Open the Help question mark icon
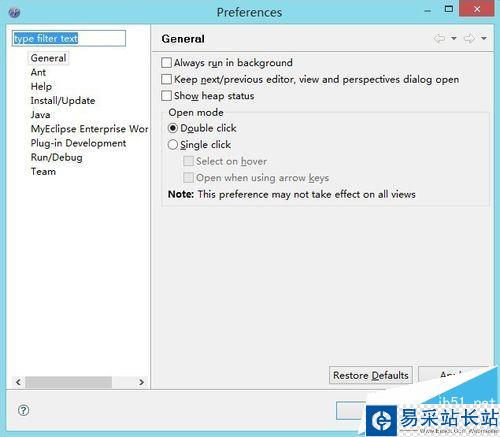Screen dimensions: 500x437 23,410
